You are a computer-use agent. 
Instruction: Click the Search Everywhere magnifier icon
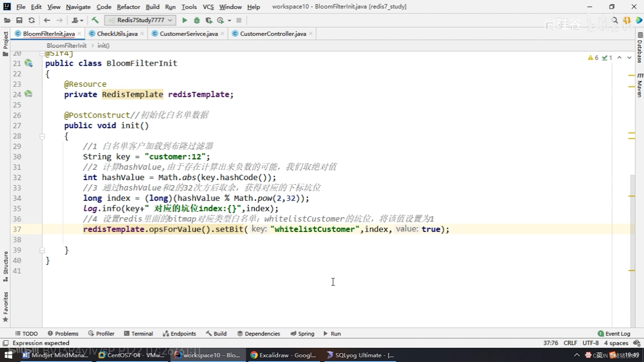click(x=615, y=20)
